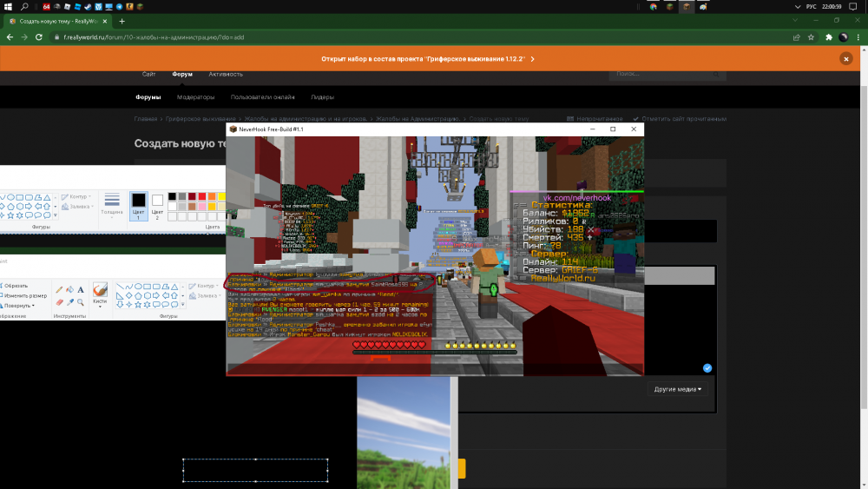Switch to Chrome in running taskbar apps
The height and width of the screenshot is (489, 868).
coord(654,7)
